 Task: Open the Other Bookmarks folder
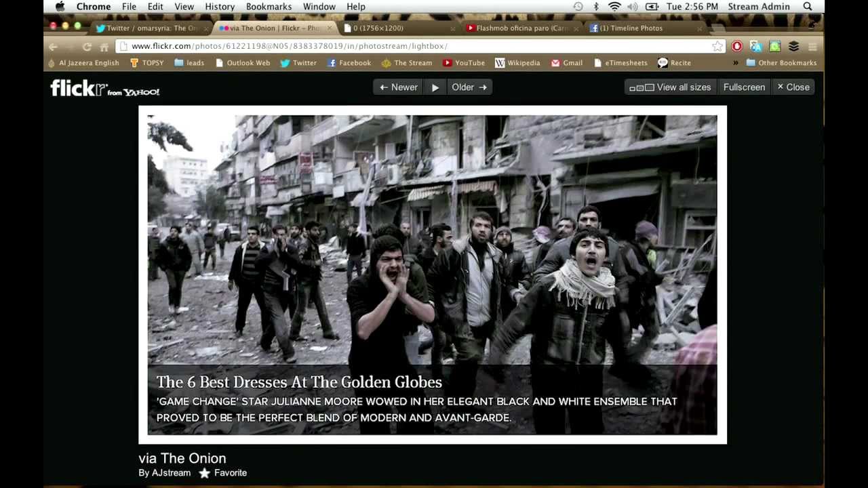tap(781, 63)
